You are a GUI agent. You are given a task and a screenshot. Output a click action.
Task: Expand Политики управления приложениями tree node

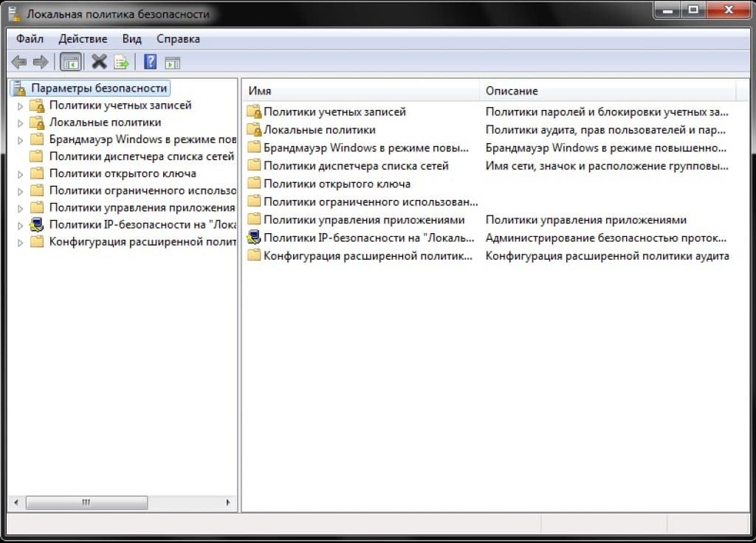[x=20, y=209]
